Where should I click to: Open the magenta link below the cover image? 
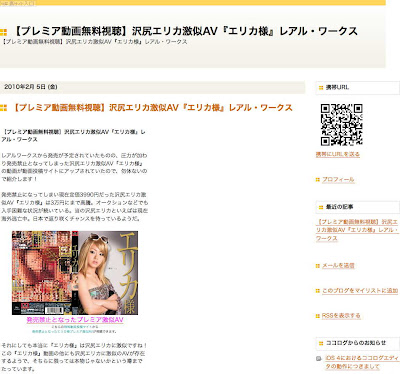point(75,320)
